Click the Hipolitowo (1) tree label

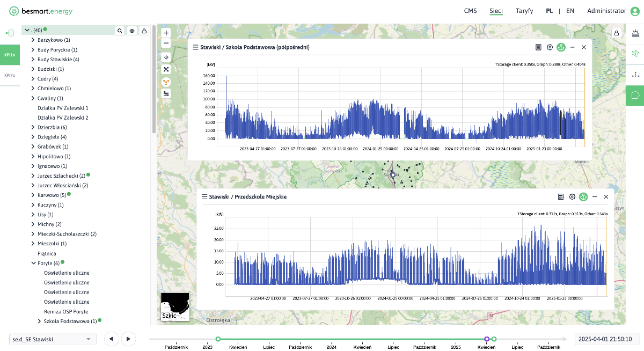[53, 156]
